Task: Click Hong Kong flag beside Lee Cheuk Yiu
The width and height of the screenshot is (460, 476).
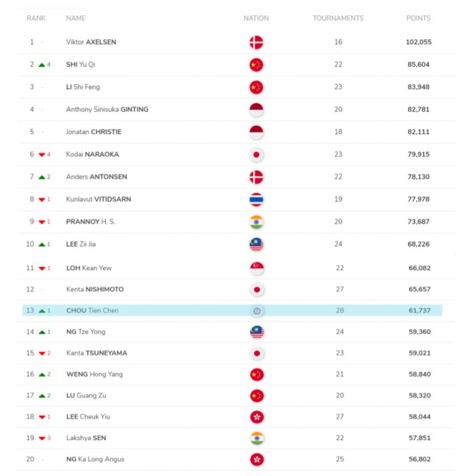Action: click(x=256, y=417)
